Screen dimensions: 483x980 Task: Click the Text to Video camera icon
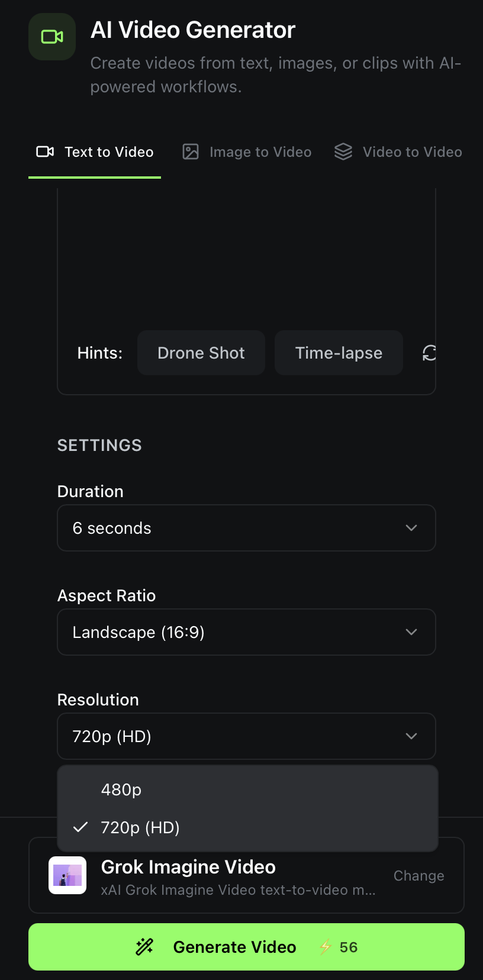click(45, 152)
